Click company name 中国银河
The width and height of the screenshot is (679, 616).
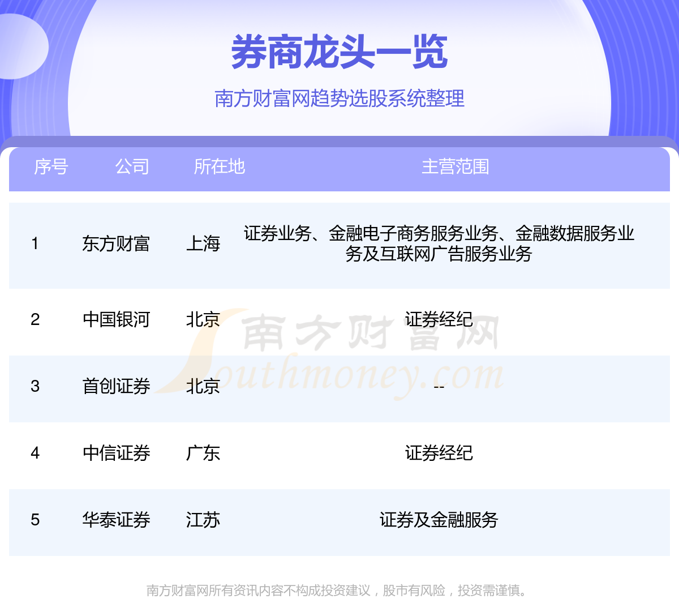click(x=116, y=319)
